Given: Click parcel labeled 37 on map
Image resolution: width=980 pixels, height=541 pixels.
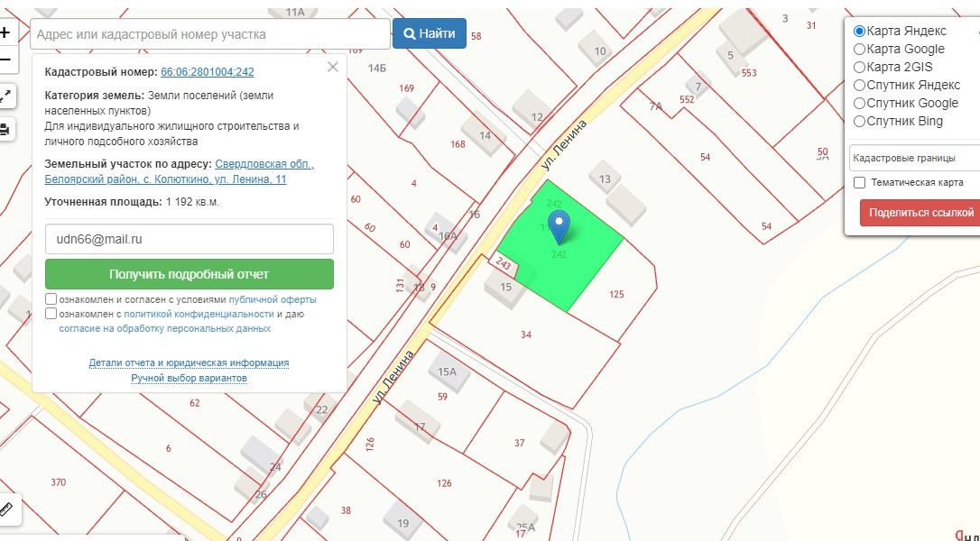Looking at the screenshot, I should pos(520,443).
